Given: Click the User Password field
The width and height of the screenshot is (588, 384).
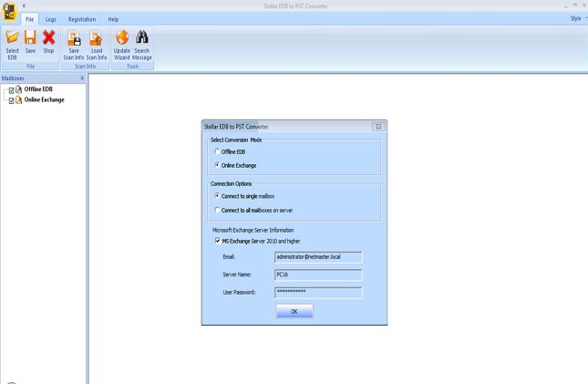Looking at the screenshot, I should (318, 293).
